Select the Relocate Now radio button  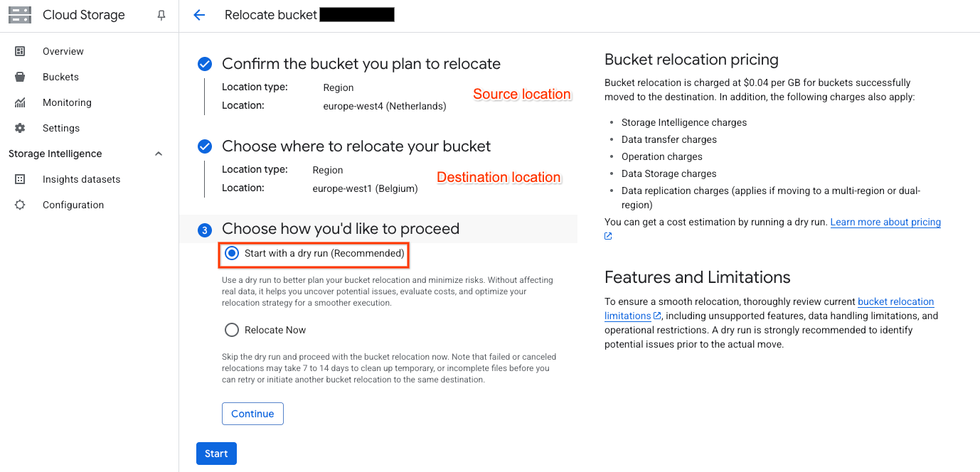click(232, 330)
